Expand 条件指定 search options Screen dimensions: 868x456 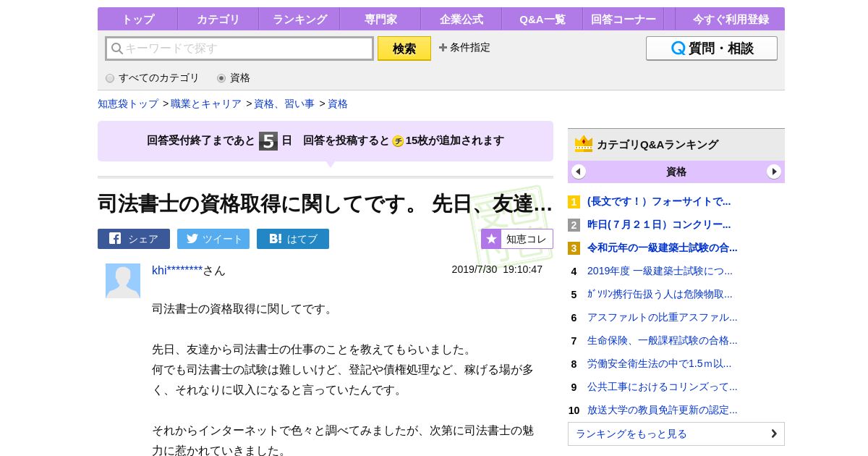click(x=464, y=47)
